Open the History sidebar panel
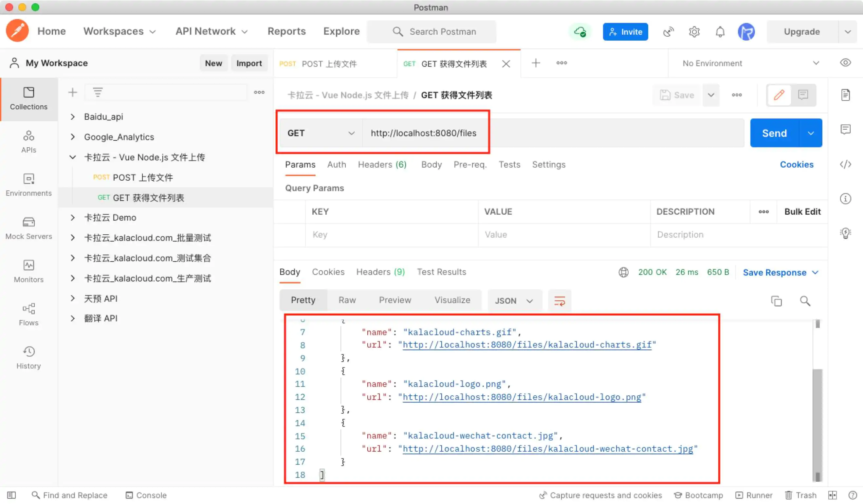 pyautogui.click(x=28, y=357)
